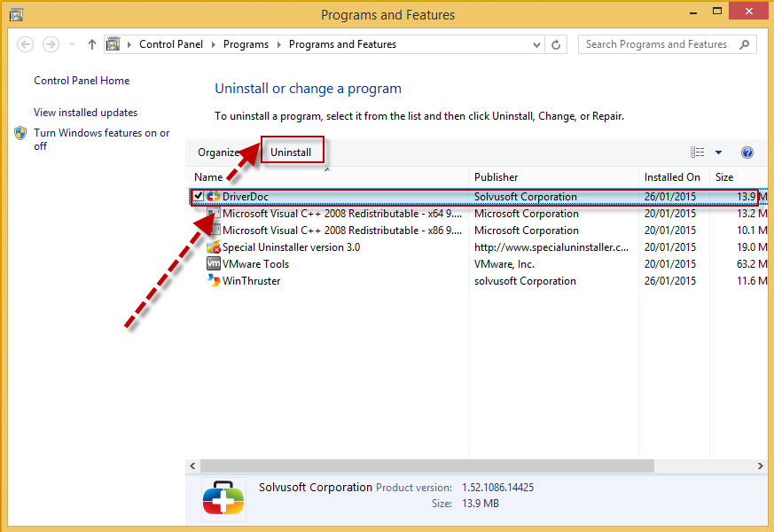Focus the Search Programs and Features box

[x=667, y=44]
